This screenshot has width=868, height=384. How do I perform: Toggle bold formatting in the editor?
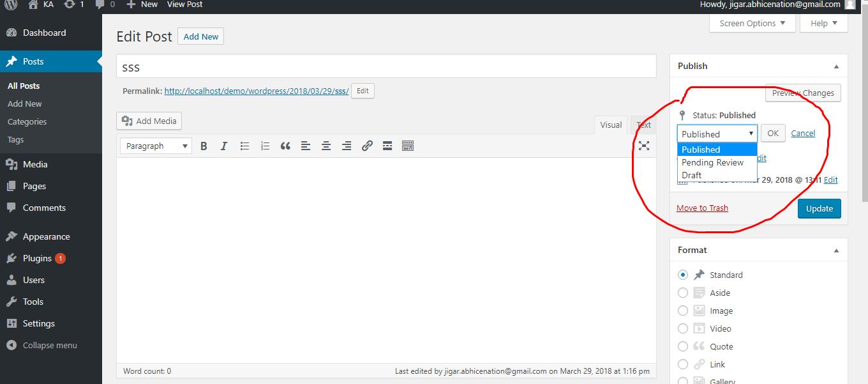pos(204,146)
